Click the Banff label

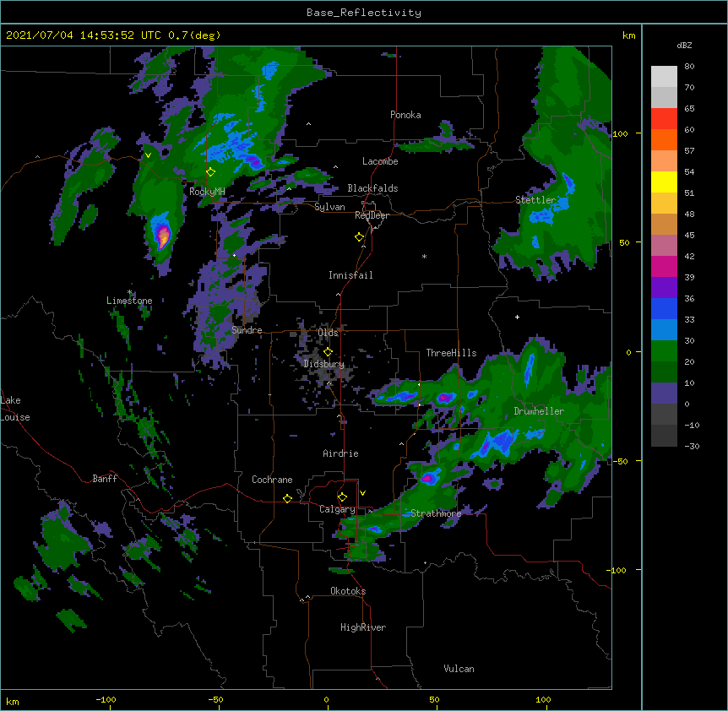105,479
